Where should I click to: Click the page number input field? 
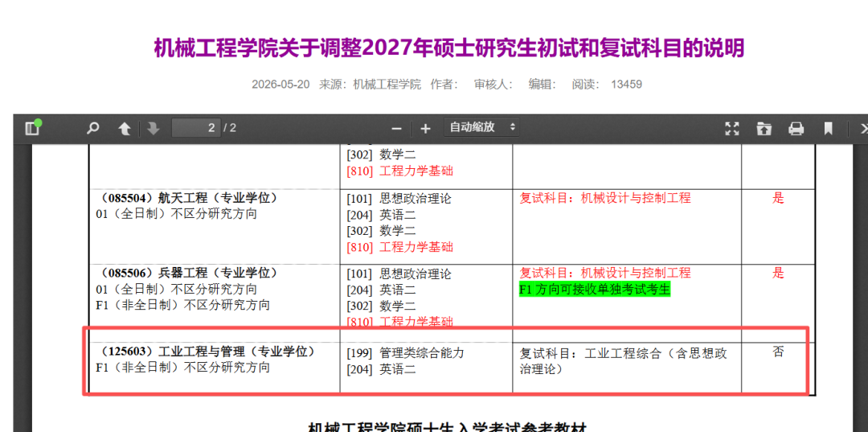196,128
